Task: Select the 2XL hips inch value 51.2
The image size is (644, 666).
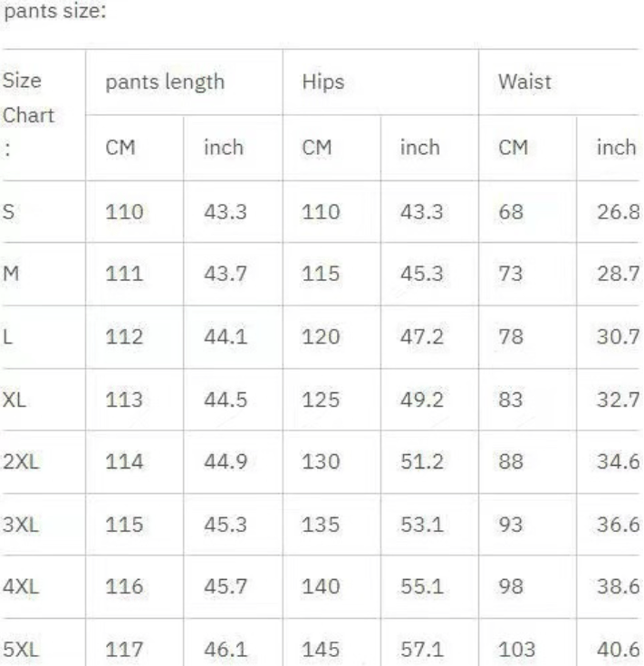Action: [x=420, y=462]
